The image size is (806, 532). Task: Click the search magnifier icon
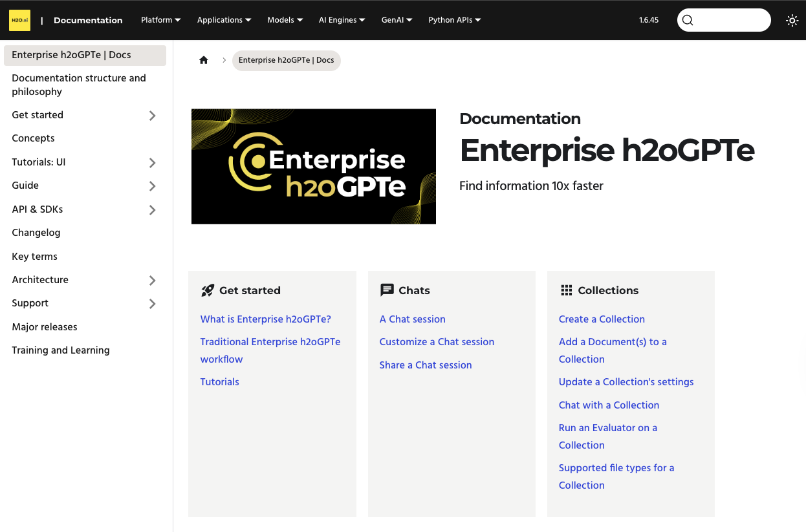pos(688,20)
